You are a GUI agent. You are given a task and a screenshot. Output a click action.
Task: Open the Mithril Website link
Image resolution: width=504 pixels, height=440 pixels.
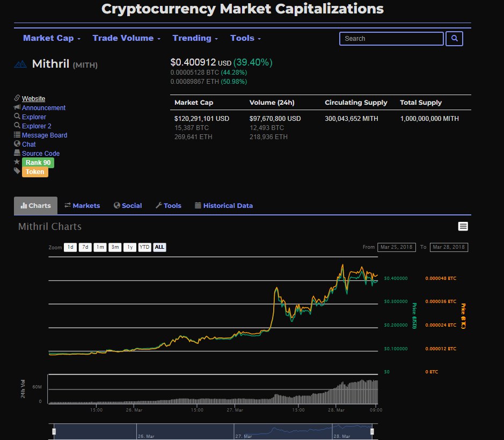33,99
